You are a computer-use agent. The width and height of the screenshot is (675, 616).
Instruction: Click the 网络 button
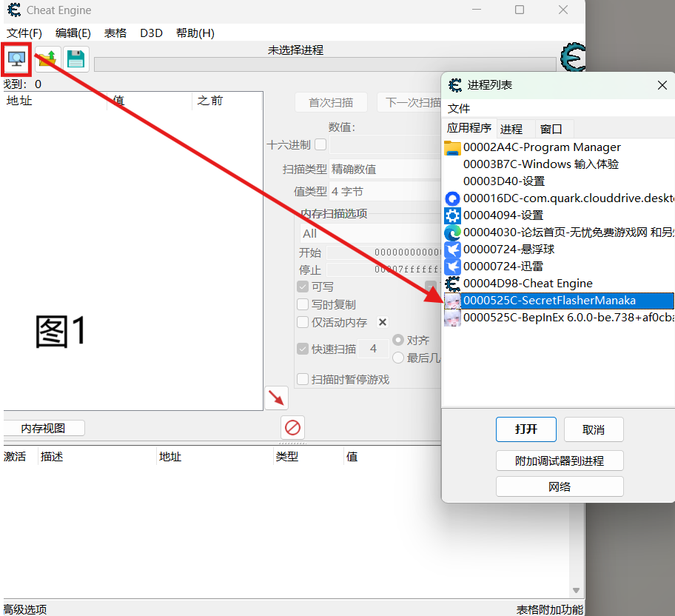(560, 486)
